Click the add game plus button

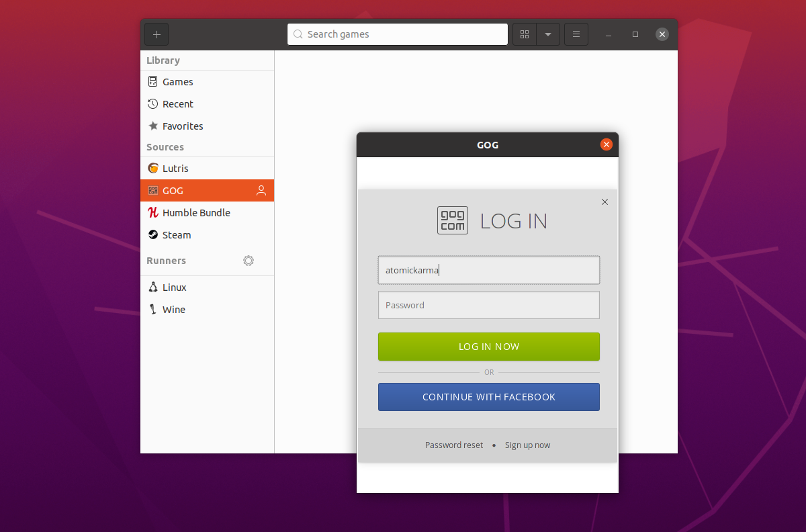(x=156, y=34)
